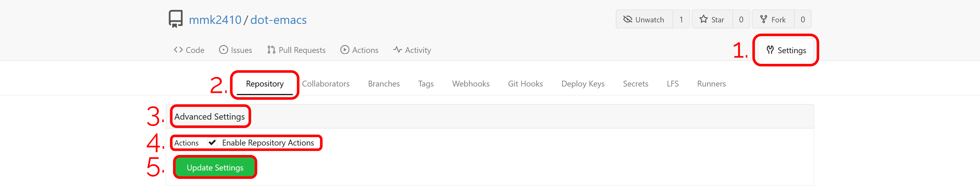Unwatch this repository
The height and width of the screenshot is (186, 980).
click(644, 19)
